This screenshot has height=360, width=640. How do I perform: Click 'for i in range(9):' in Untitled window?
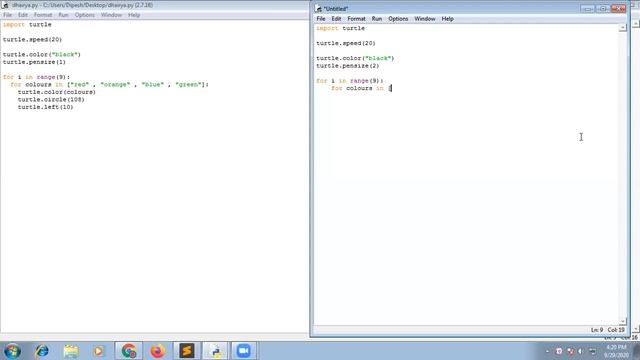350,81
